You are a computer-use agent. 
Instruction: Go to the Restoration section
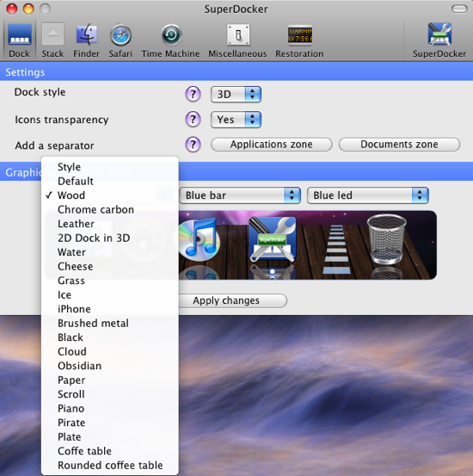(x=299, y=40)
